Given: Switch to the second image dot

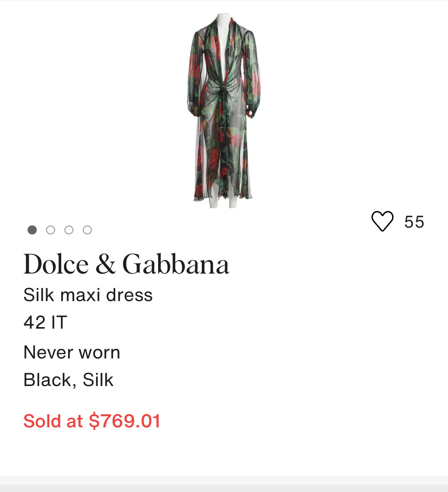Looking at the screenshot, I should (x=51, y=230).
